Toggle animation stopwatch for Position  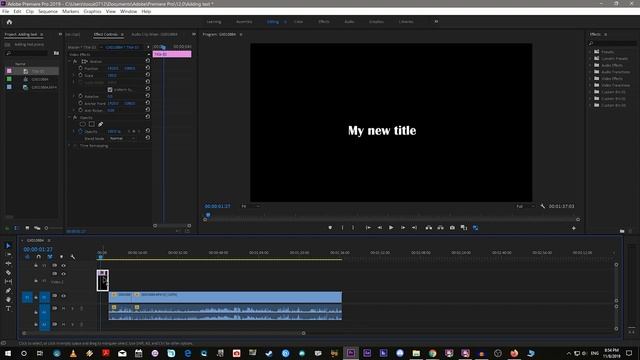coord(80,68)
